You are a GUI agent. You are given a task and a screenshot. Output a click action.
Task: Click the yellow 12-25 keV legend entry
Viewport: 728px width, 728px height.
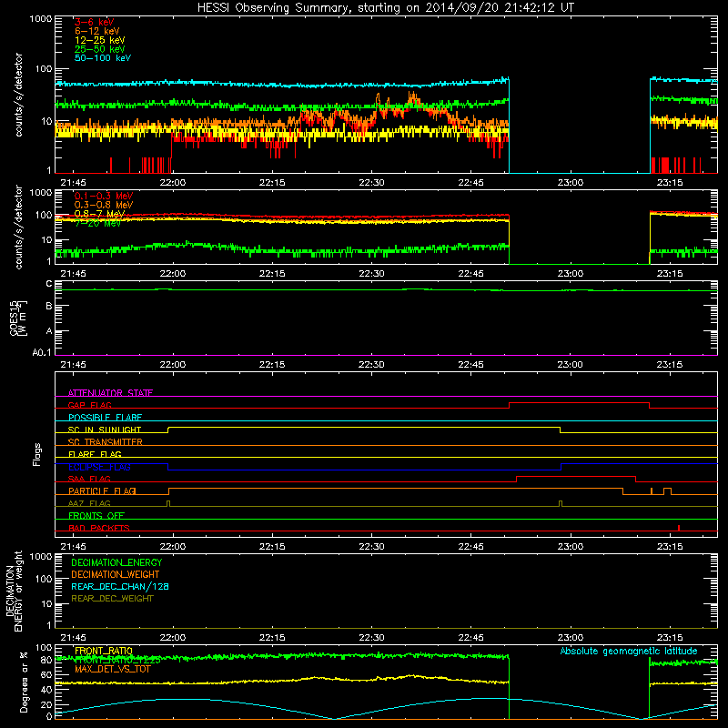point(100,40)
